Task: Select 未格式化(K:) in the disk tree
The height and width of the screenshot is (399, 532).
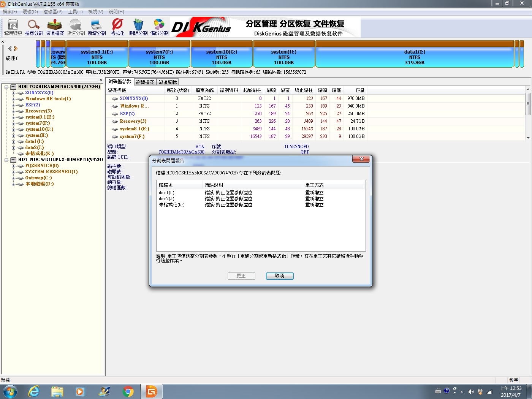Action: click(39, 154)
